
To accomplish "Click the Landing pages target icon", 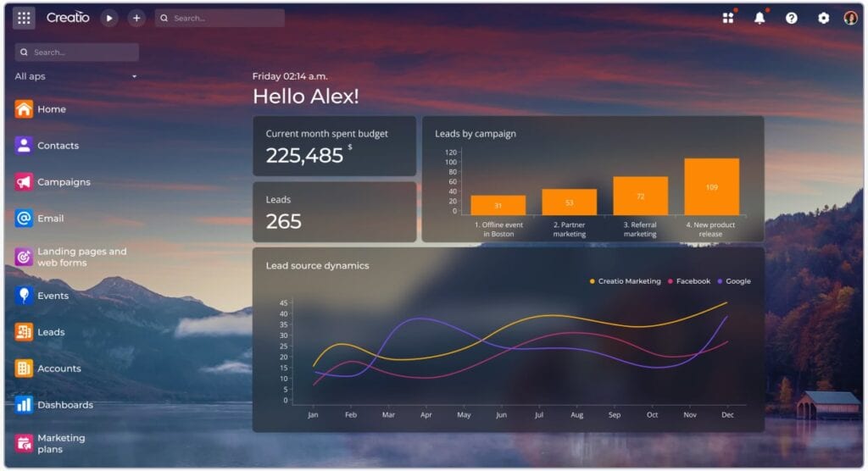I will click(24, 257).
